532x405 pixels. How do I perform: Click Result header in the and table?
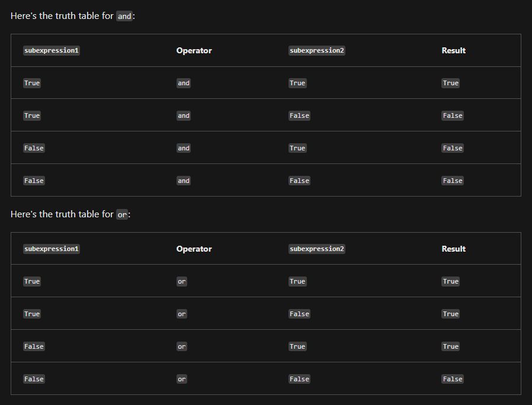pos(454,50)
